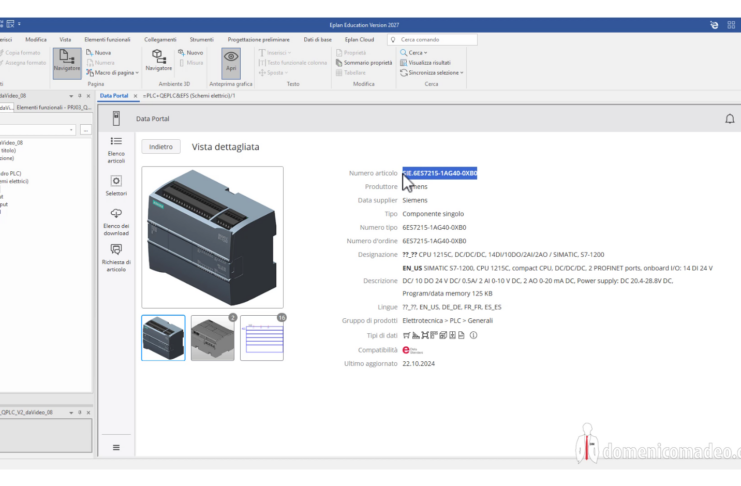Open the Vista ribbon tab
741x486 pixels.
[65, 39]
